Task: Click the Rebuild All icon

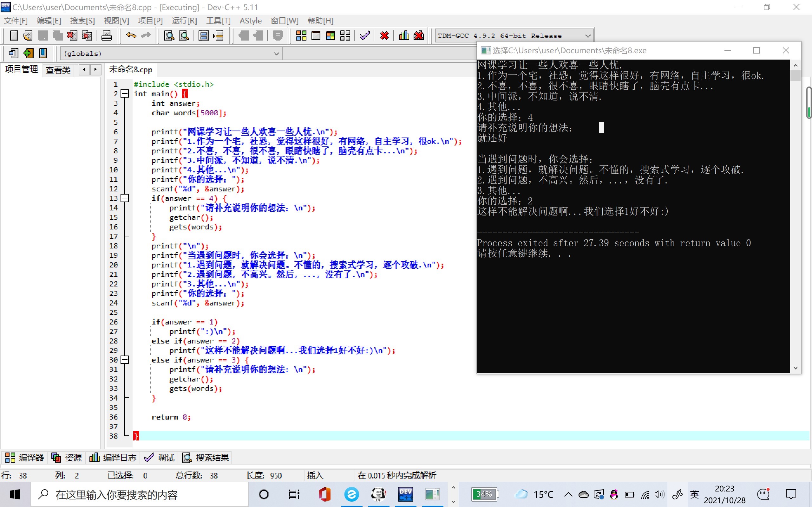Action: [345, 35]
